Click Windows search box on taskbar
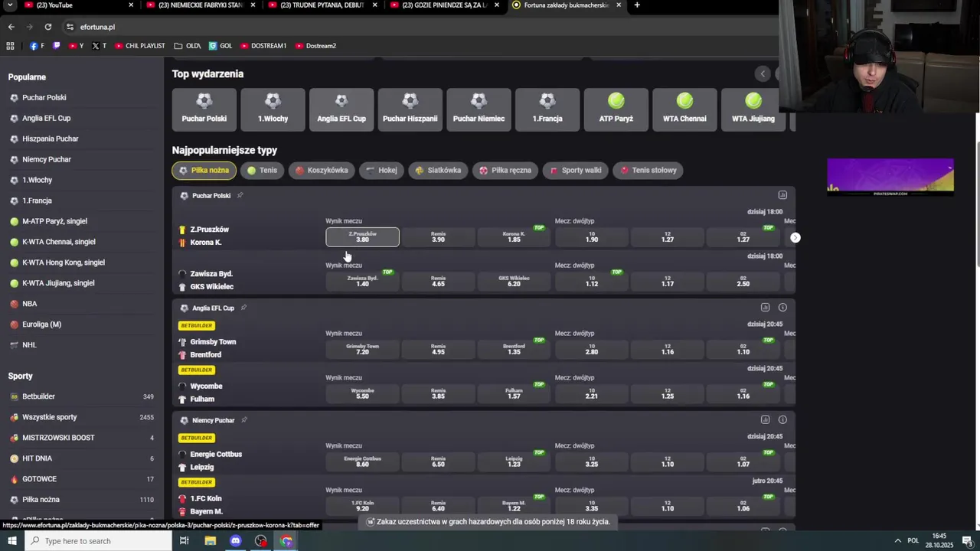The width and height of the screenshot is (980, 551). (98, 541)
